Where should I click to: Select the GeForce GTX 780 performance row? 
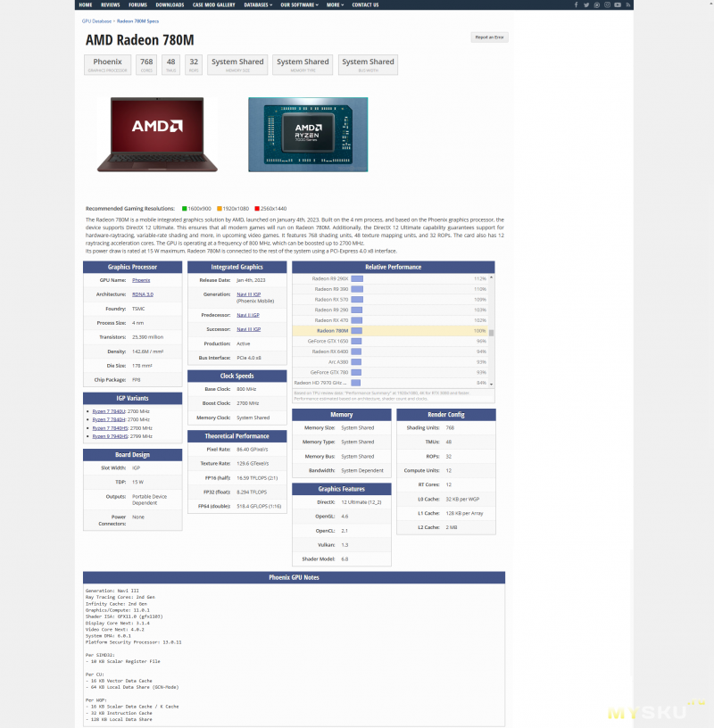[x=390, y=372]
